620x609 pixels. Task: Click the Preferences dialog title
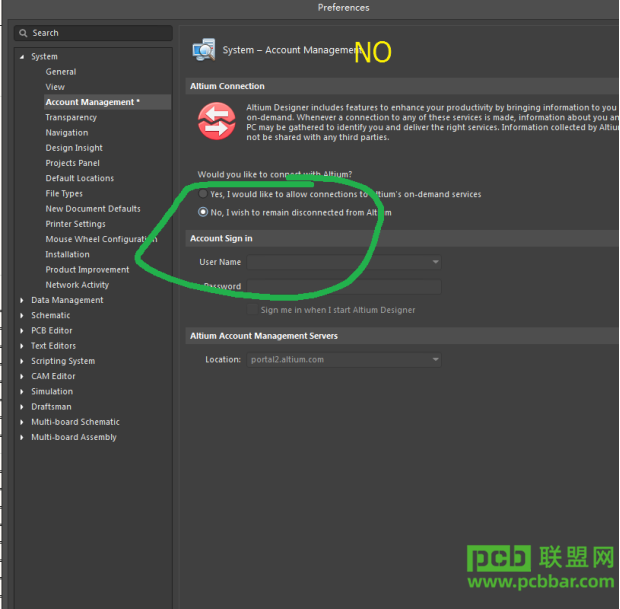coord(343,8)
